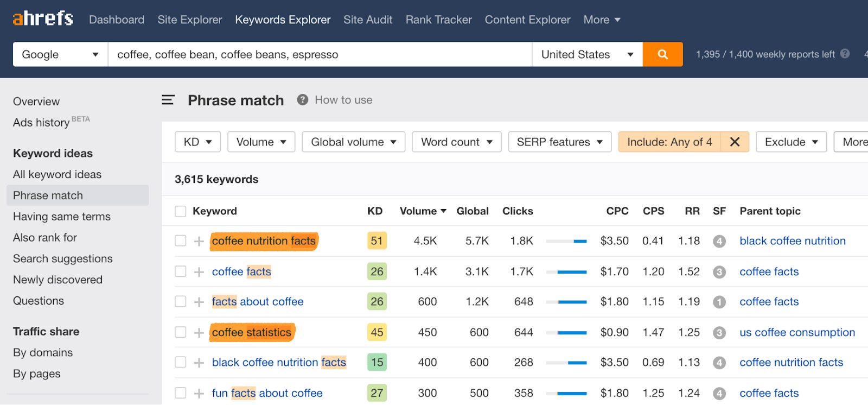Tick the select-all checkbox in Keyword header

click(x=181, y=211)
